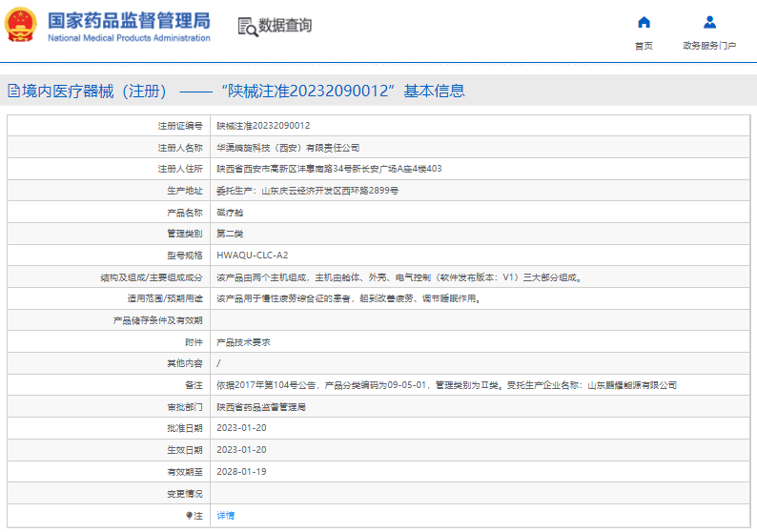Screen dimensions: 757x532
Task: Select the approving department 陕西省药品监督管理局
Action: (260, 407)
